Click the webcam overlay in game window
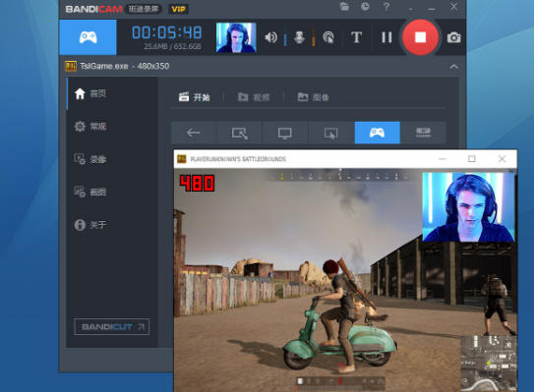 pos(468,207)
